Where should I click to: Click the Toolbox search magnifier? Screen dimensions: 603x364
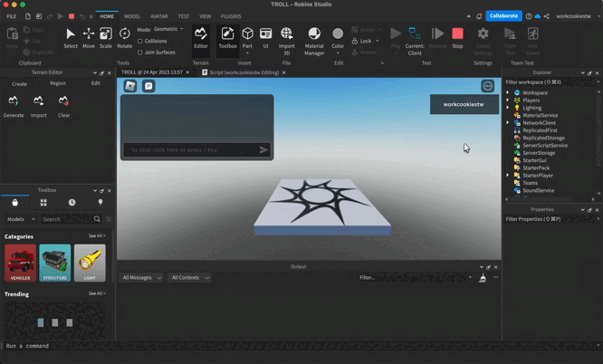[97, 219]
